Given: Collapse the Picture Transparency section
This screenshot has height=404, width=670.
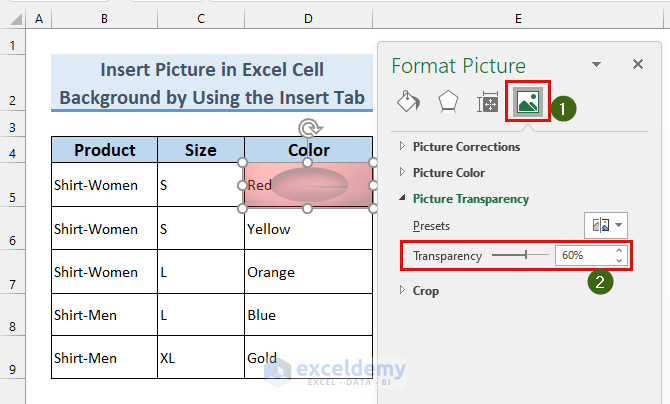Looking at the screenshot, I should click(x=403, y=198).
